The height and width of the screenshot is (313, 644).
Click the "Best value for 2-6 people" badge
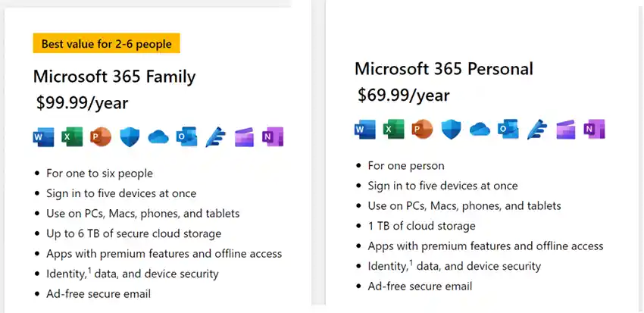[106, 44]
